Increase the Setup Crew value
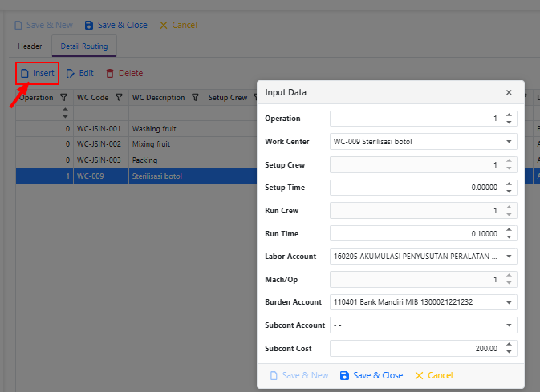The width and height of the screenshot is (540, 392). click(509, 161)
